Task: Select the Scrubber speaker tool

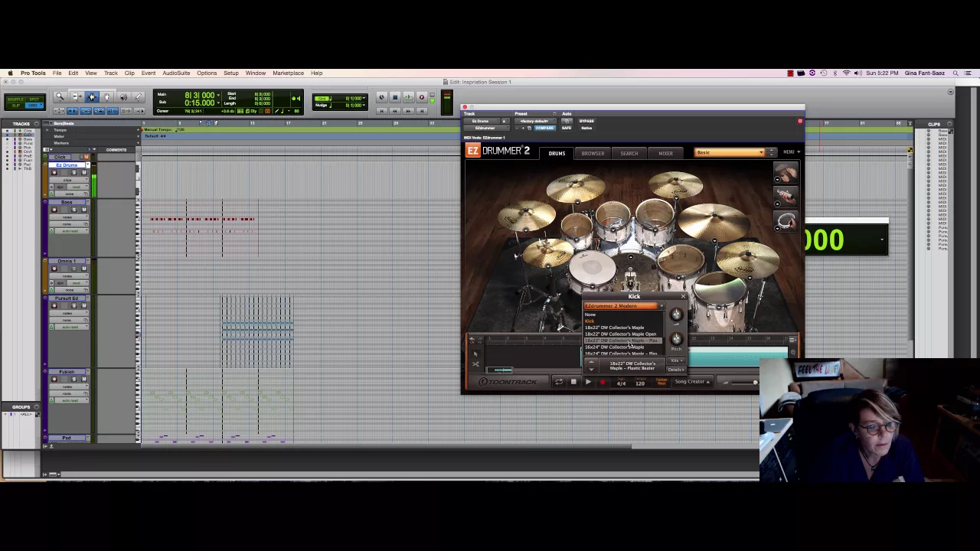Action: (123, 97)
